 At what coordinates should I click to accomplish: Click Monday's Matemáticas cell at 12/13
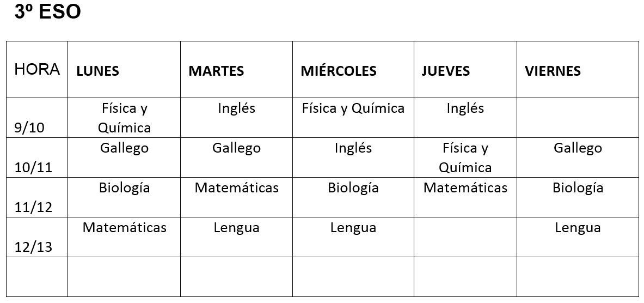[x=124, y=237]
